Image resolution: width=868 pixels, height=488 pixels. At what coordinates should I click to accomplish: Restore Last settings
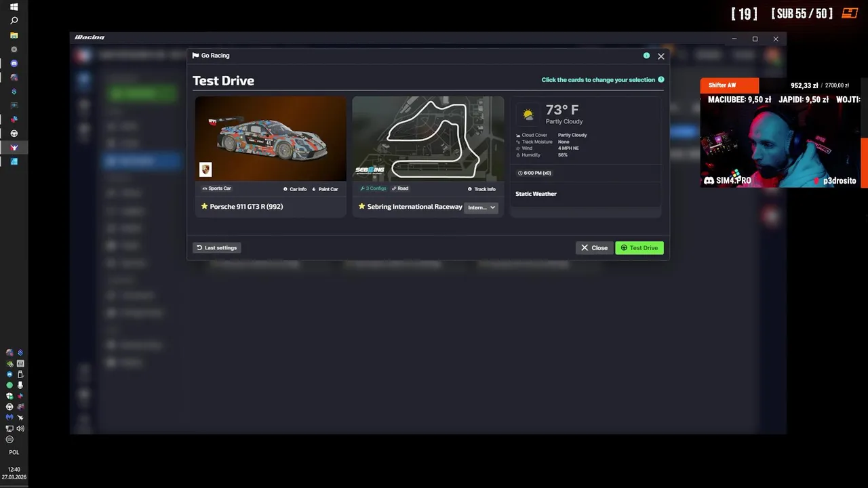point(217,247)
